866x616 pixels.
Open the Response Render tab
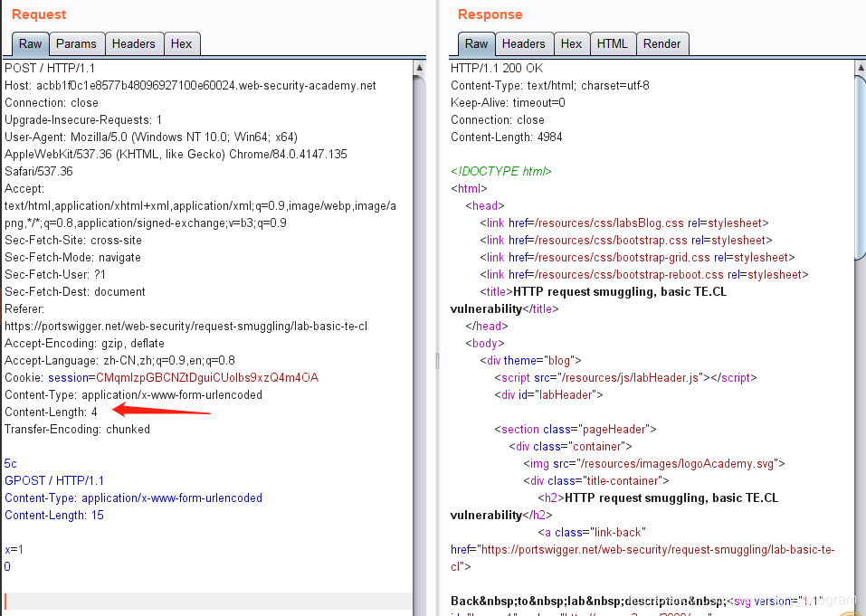pyautogui.click(x=661, y=43)
